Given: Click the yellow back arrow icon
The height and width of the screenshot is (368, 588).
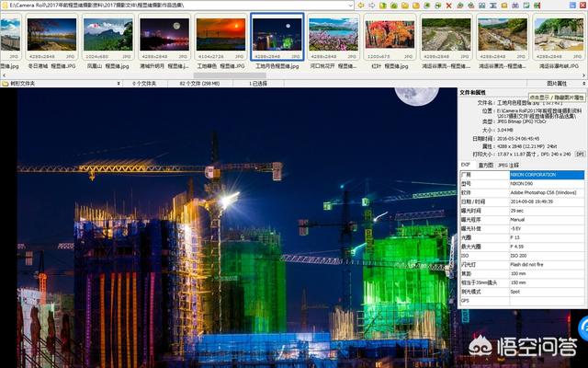Looking at the screenshot, I should [361, 6].
